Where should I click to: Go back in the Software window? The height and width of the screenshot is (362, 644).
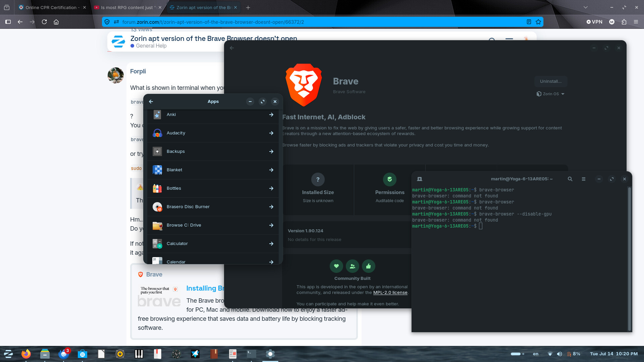point(232,48)
